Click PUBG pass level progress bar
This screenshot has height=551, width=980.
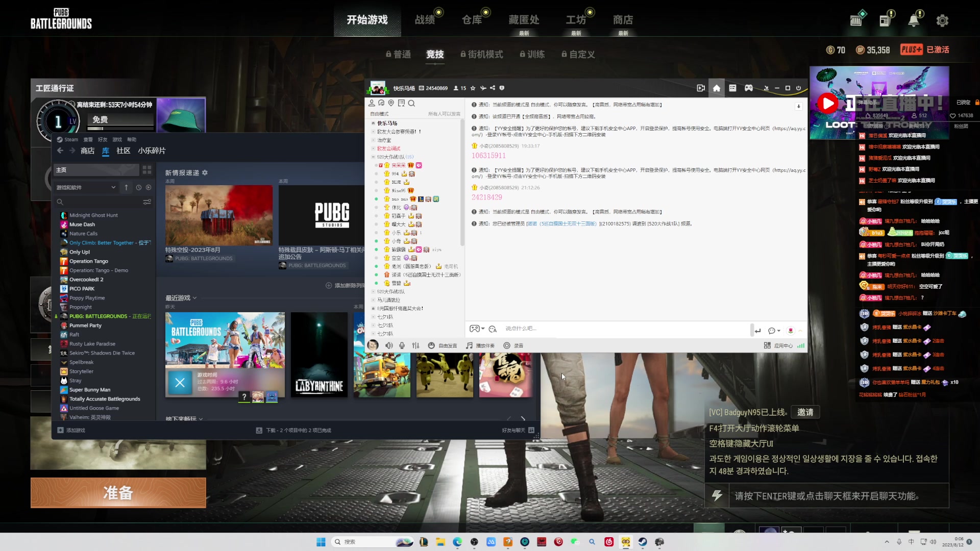tap(120, 128)
